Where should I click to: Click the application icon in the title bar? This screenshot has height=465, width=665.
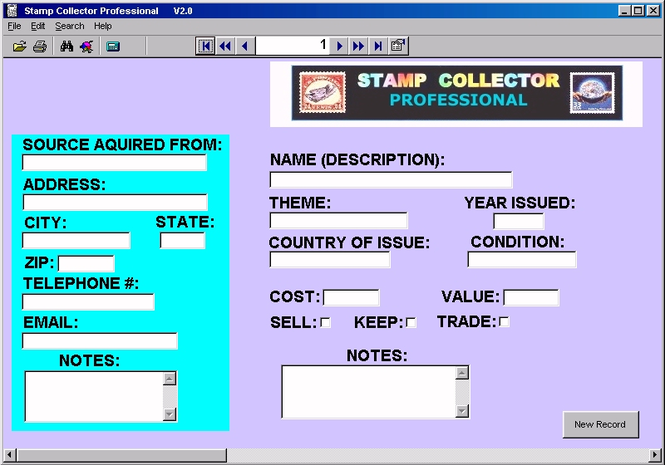[12, 11]
